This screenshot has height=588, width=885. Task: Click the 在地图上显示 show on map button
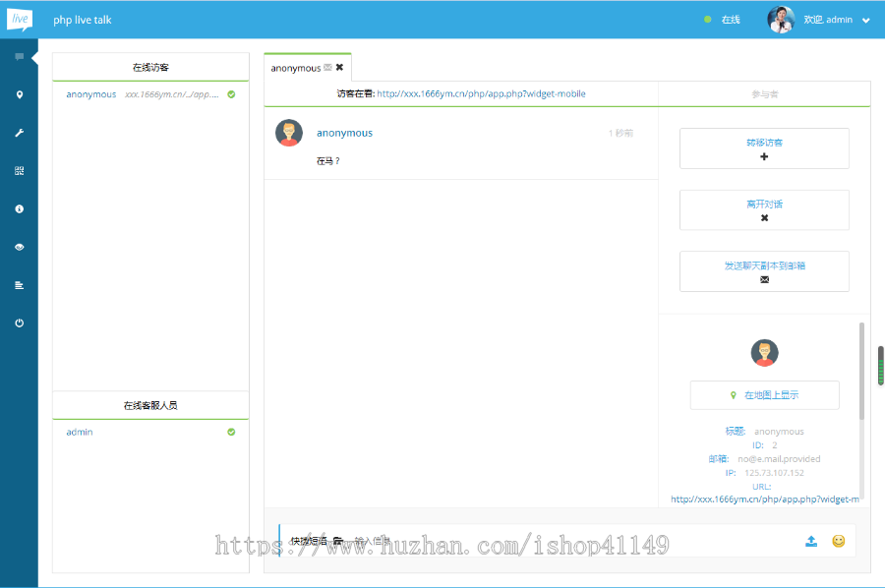tap(764, 395)
